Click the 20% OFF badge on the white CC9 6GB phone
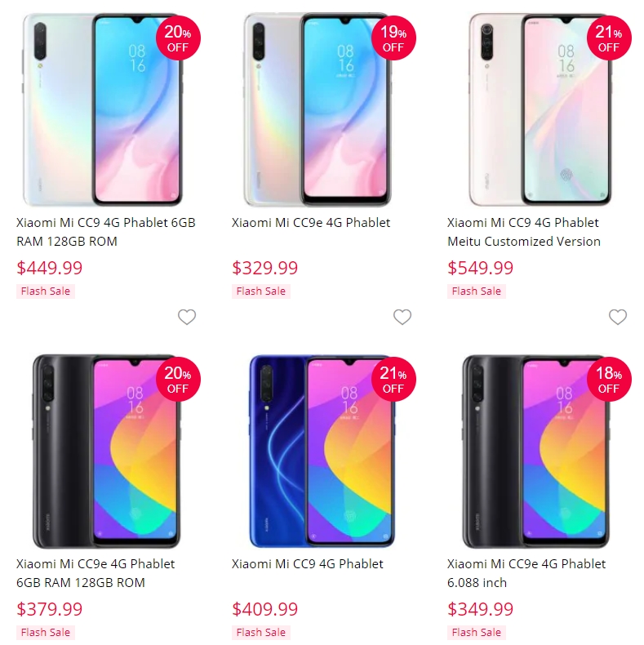Viewport: 644px width, 645px height. coord(178,38)
